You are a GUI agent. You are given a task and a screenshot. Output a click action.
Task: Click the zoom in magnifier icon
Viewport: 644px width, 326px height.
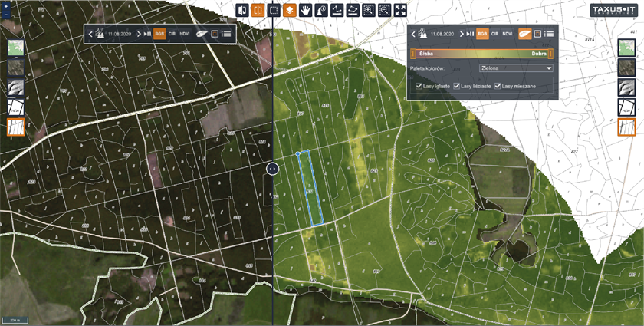click(370, 10)
